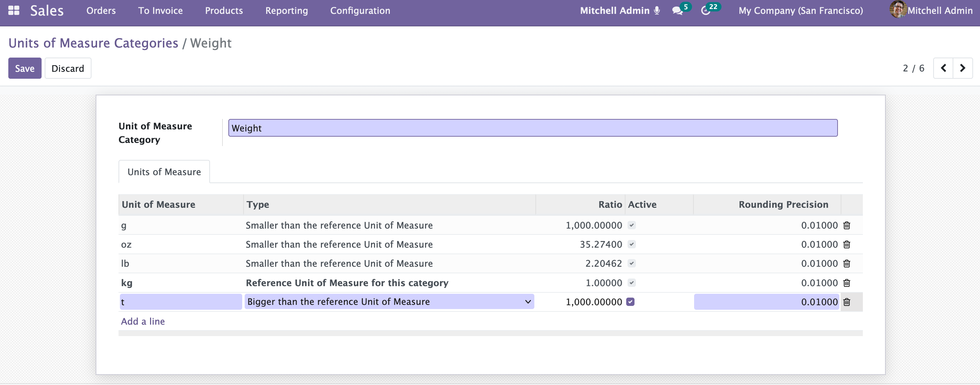Viewport: 980px width, 385px height.
Task: Select the Units of Measure tab
Action: point(164,172)
